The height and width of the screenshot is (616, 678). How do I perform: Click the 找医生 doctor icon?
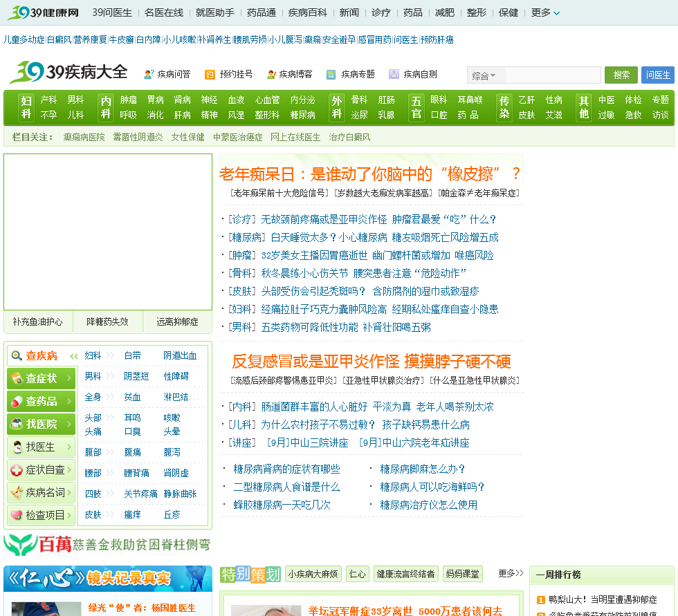coord(17,447)
